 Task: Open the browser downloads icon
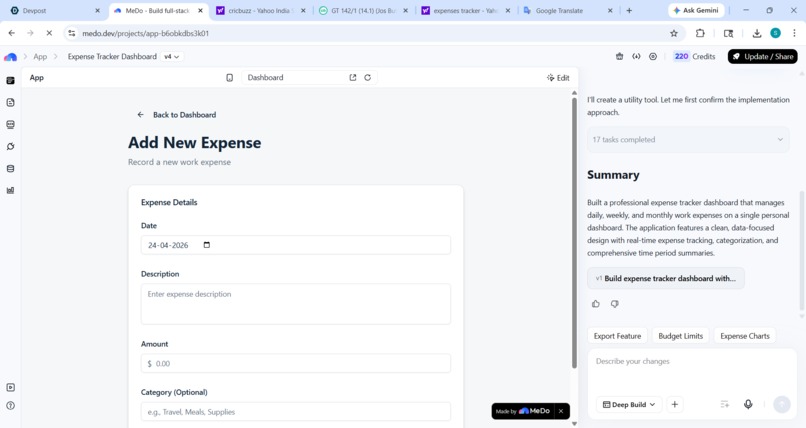click(x=757, y=33)
